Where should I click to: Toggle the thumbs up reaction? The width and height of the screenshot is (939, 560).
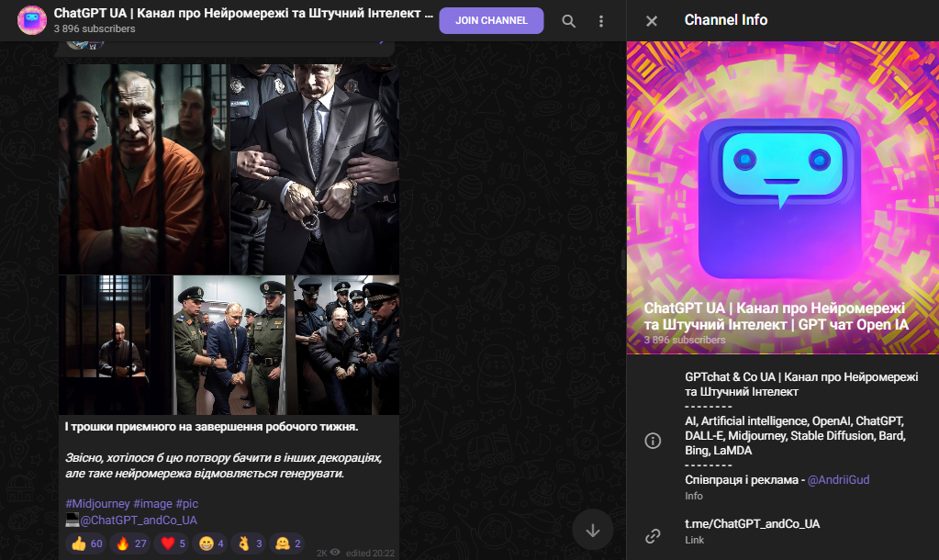pos(86,543)
